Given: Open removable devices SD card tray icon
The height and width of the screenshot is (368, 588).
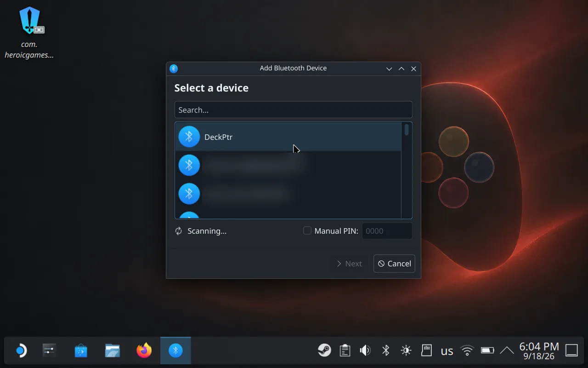Looking at the screenshot, I should (x=426, y=351).
